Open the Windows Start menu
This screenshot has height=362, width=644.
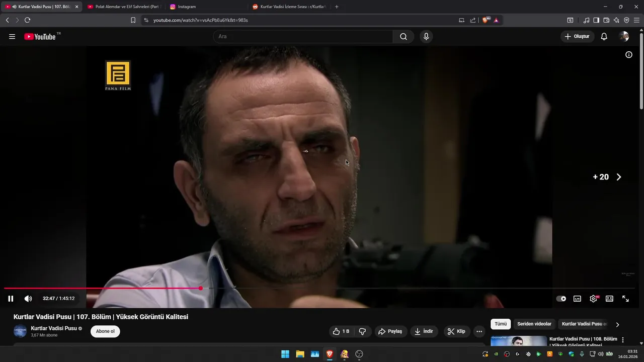[x=285, y=354]
